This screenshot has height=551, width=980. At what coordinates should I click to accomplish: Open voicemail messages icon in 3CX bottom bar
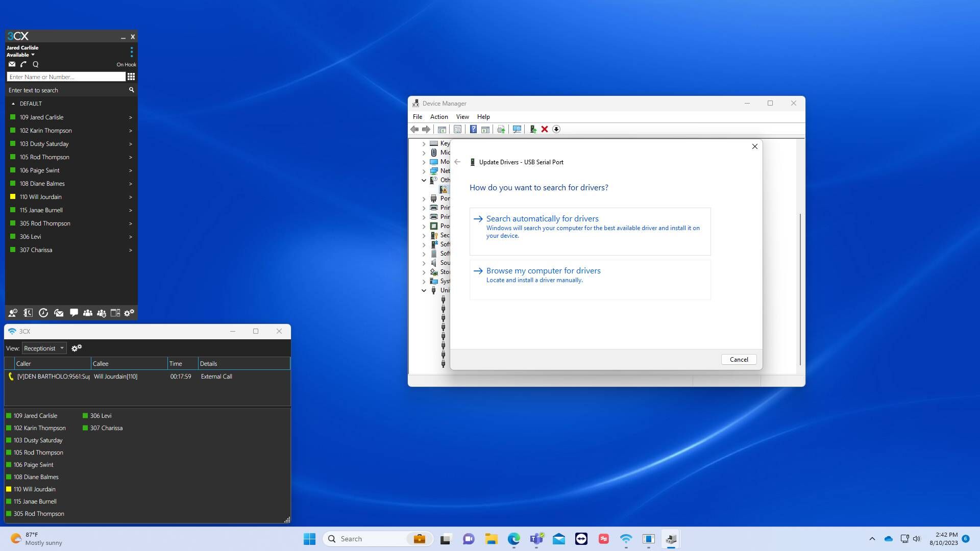click(x=59, y=313)
